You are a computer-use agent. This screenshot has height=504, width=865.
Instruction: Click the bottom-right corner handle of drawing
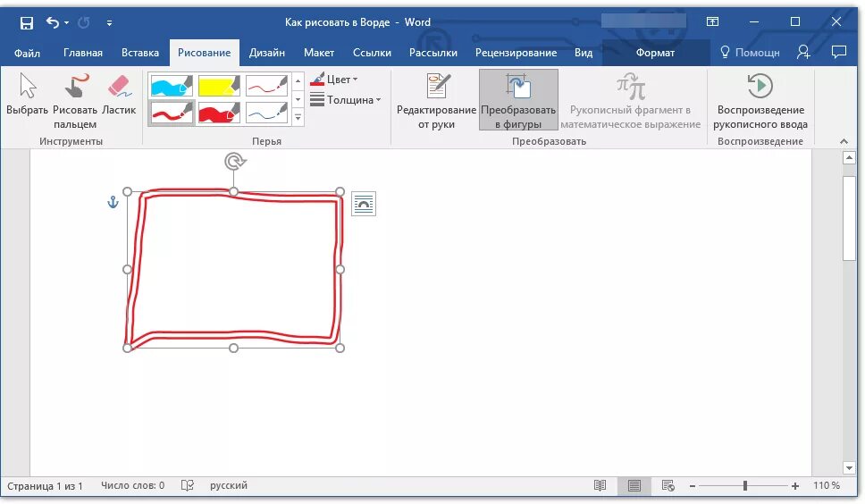340,348
